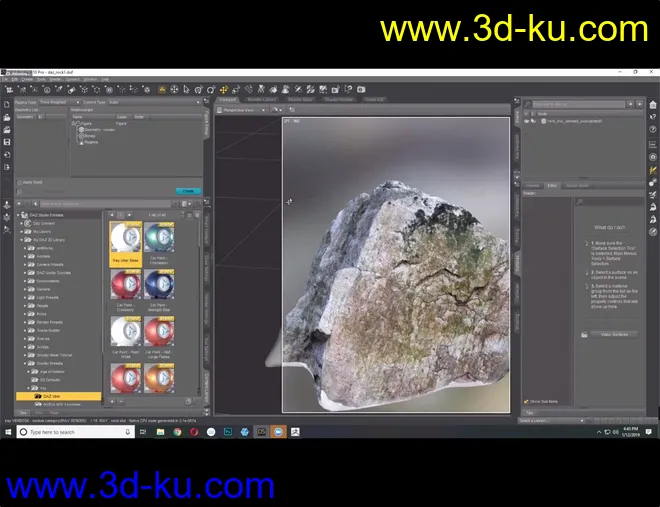The height and width of the screenshot is (507, 660).
Task: Click the search magnifier in Surfaces pane
Action: click(580, 202)
